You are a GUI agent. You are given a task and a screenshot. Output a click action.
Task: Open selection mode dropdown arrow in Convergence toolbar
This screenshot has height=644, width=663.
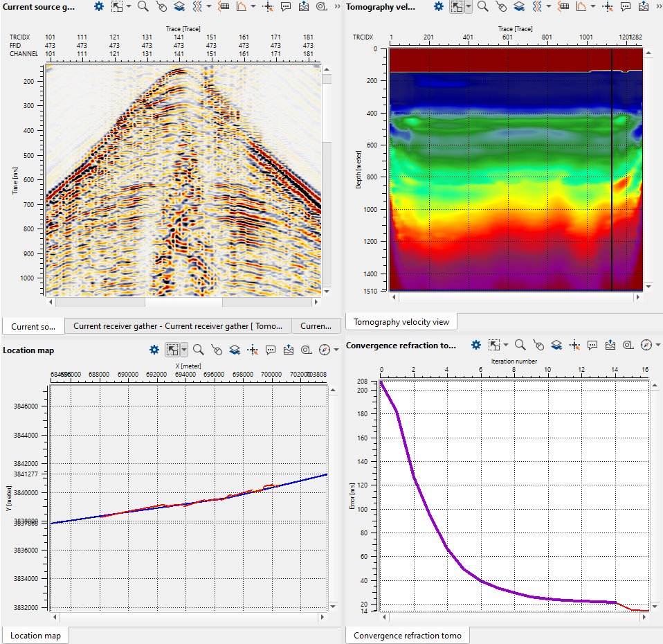tap(507, 345)
